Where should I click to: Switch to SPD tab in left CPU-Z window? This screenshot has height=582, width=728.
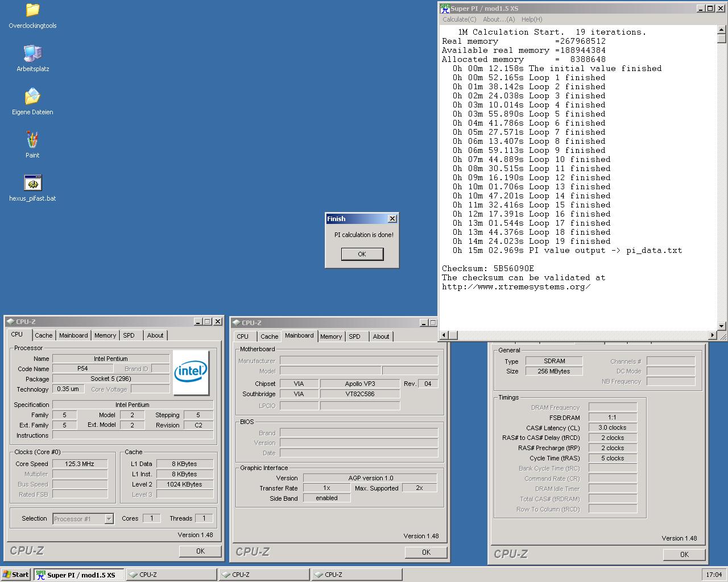(x=129, y=335)
